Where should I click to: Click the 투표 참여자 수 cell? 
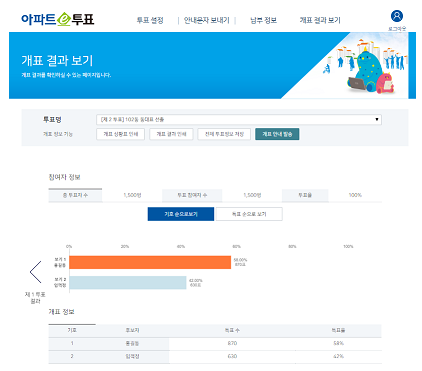[x=192, y=195]
